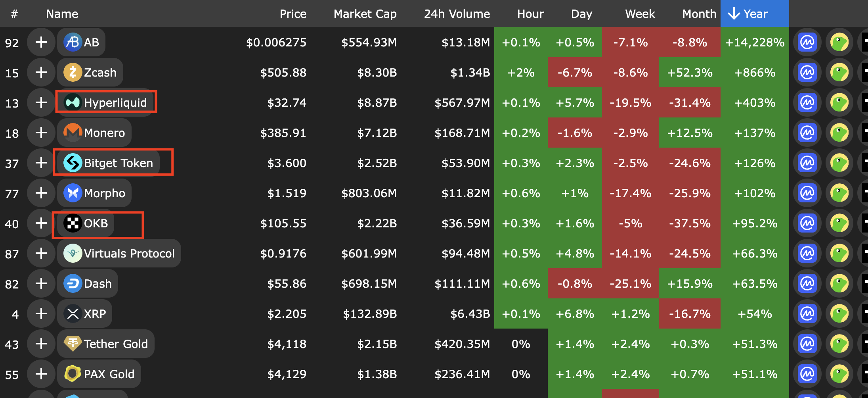Open CoinMarketCap icon in AB row
868x398 pixels.
pos(807,42)
